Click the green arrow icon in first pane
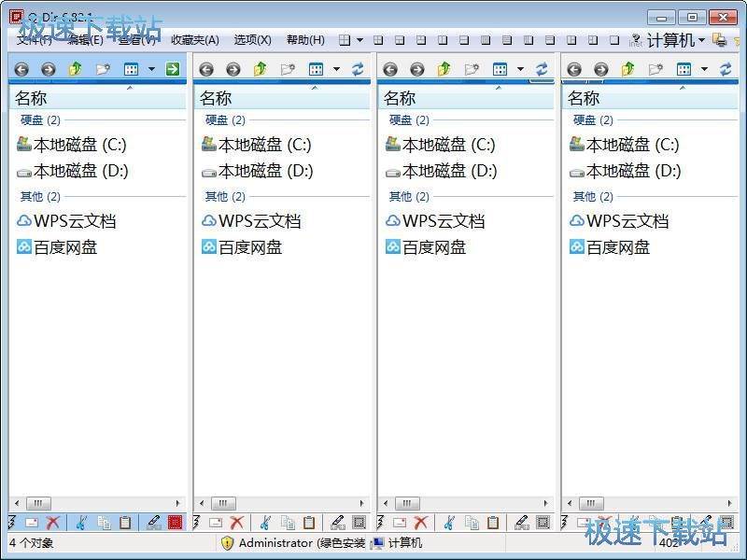This screenshot has width=747, height=560. pyautogui.click(x=173, y=69)
